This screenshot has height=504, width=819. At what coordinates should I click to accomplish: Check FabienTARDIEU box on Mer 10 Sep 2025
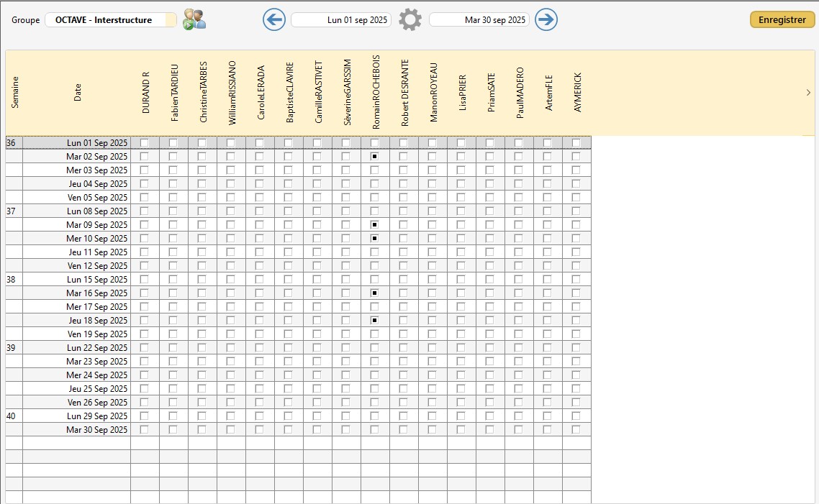(x=173, y=238)
